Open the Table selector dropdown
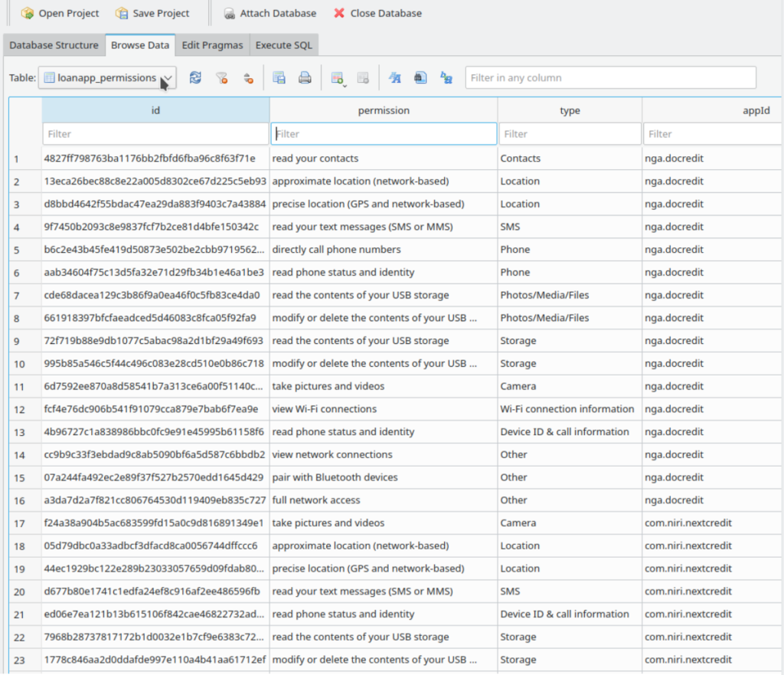This screenshot has width=784, height=675. click(107, 77)
